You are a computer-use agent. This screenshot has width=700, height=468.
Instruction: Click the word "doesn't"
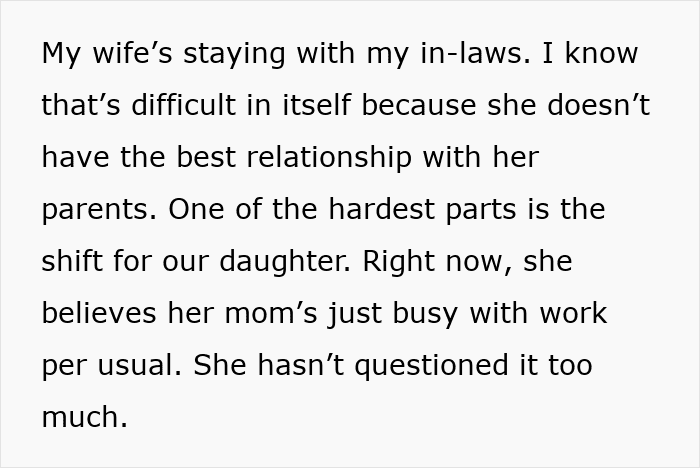[599, 104]
